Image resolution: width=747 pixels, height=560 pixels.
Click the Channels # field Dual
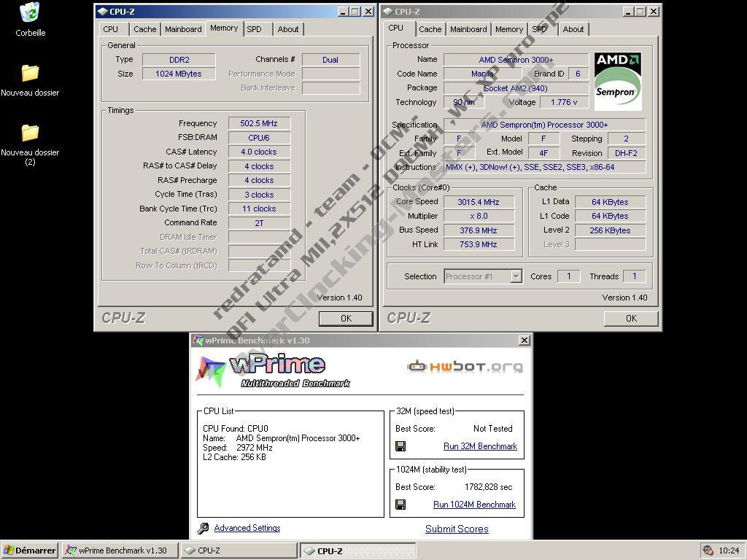(330, 60)
